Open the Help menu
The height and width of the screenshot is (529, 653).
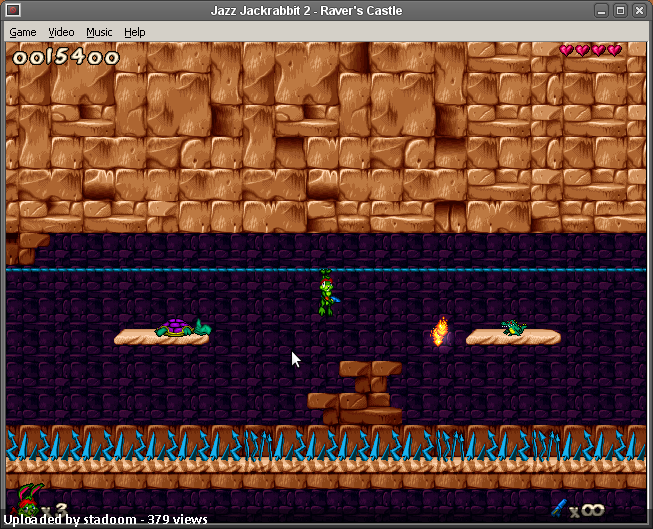(x=135, y=32)
